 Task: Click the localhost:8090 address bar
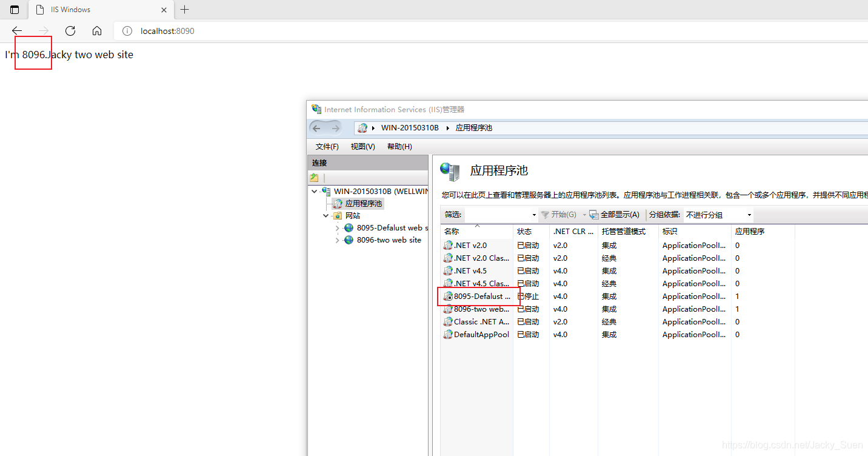(167, 31)
